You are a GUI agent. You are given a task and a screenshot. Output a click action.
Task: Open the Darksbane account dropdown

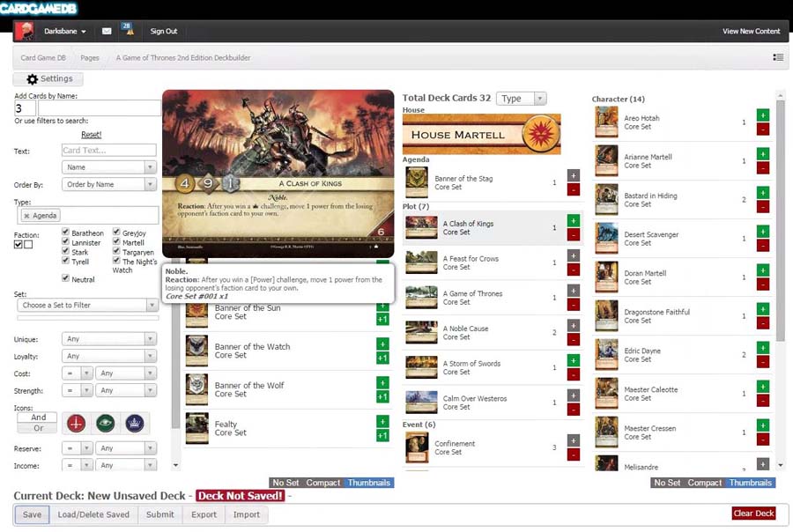pos(64,32)
